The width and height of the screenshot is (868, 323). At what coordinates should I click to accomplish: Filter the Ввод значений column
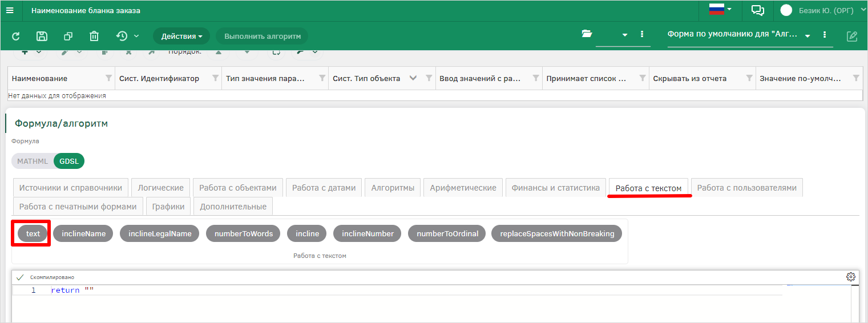(x=536, y=78)
